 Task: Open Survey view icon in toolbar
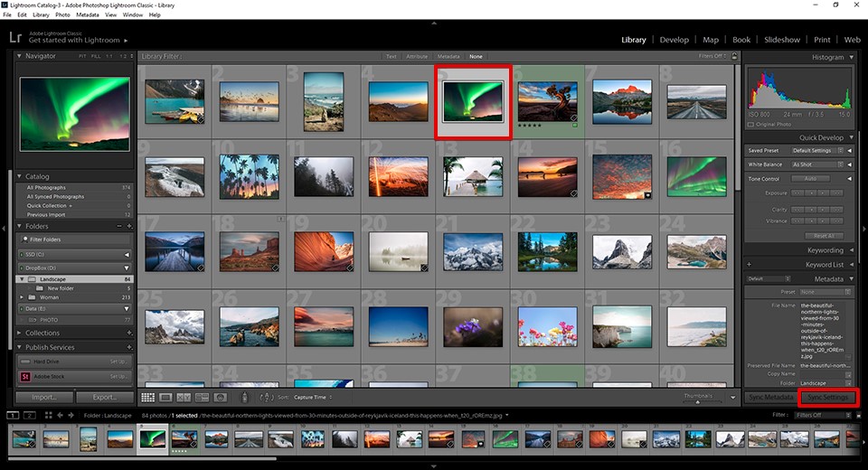coord(202,398)
